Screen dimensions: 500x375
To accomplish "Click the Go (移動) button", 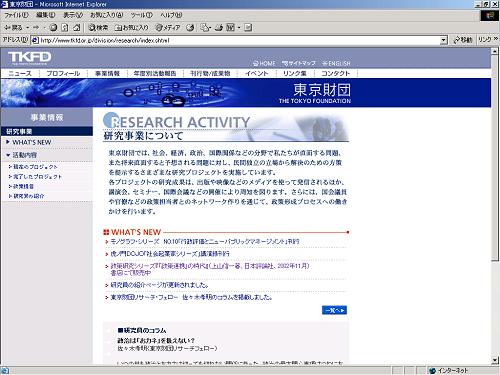I will 463,40.
